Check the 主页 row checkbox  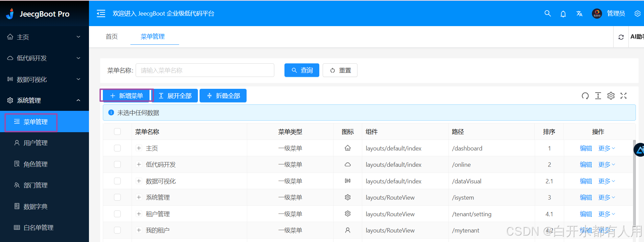(x=117, y=148)
